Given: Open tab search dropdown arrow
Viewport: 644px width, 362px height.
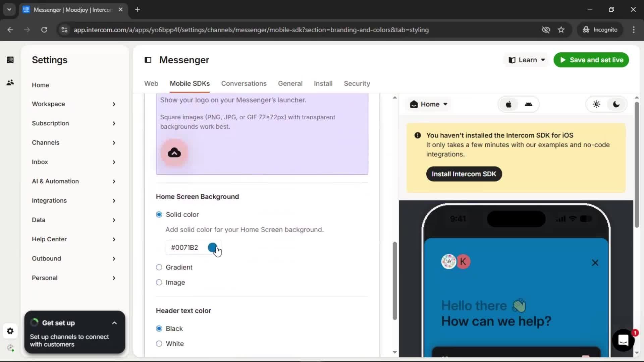Looking at the screenshot, I should tap(9, 10).
